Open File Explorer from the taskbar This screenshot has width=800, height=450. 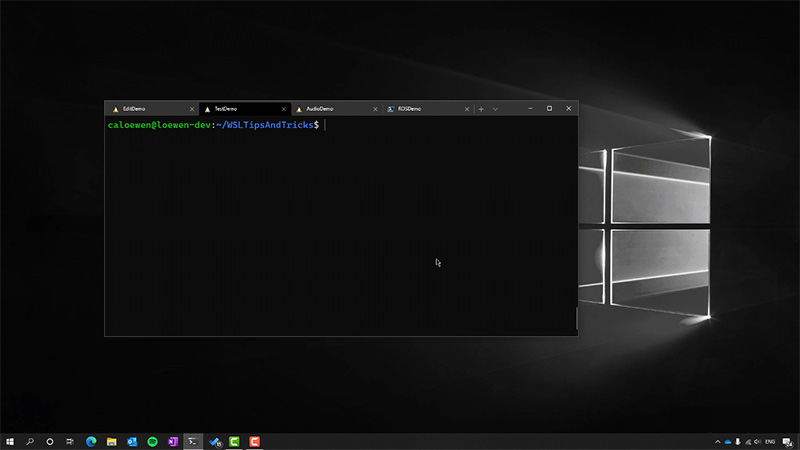112,441
